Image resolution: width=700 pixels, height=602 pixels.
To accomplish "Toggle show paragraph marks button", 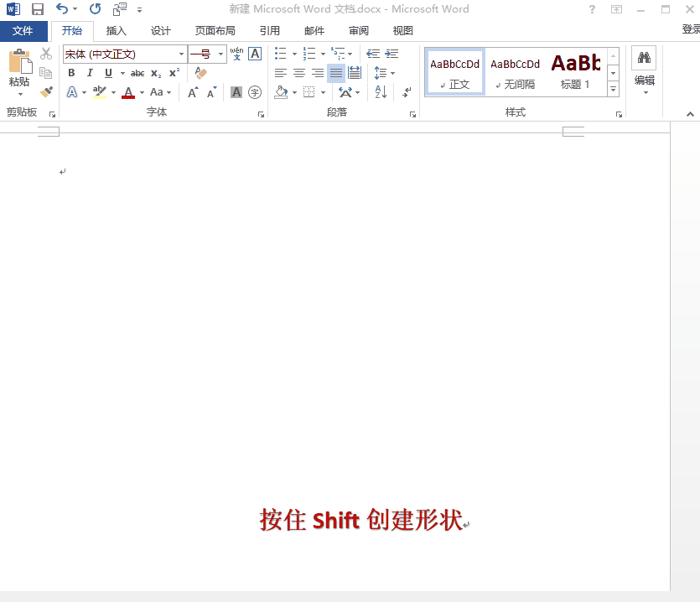I will tap(407, 92).
